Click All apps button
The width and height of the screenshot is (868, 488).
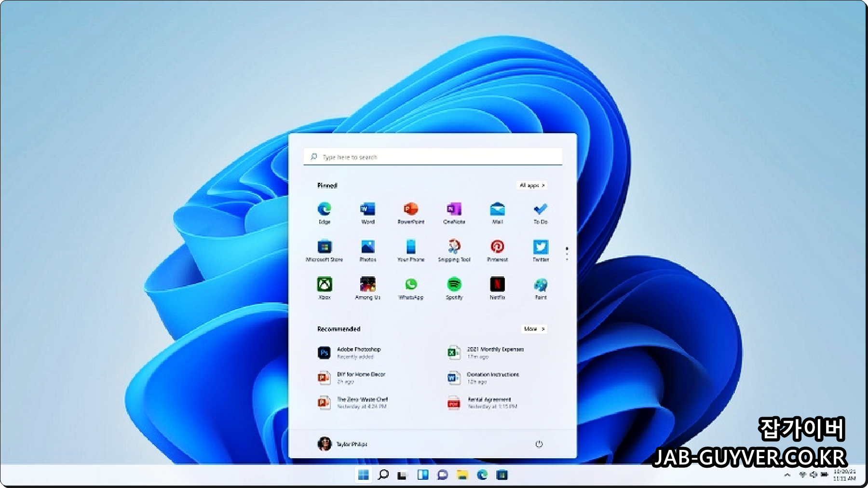click(532, 185)
